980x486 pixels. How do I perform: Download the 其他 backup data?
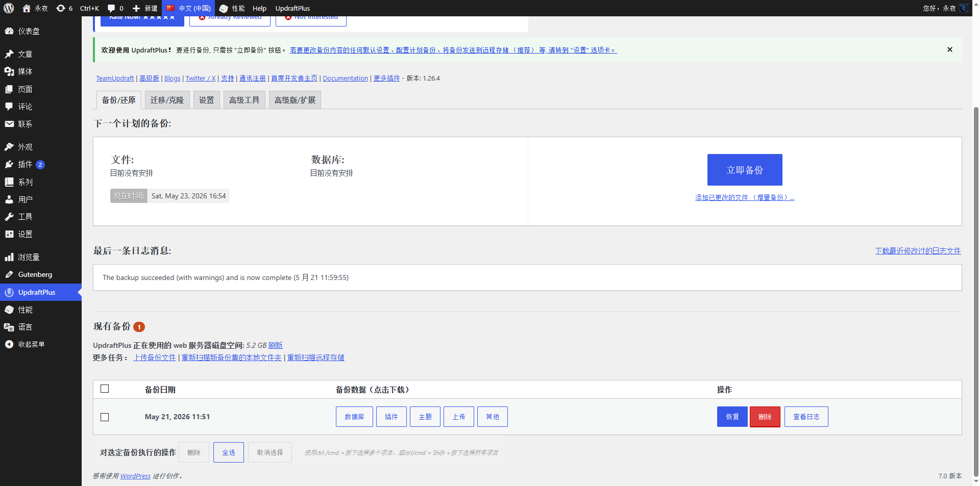(493, 417)
